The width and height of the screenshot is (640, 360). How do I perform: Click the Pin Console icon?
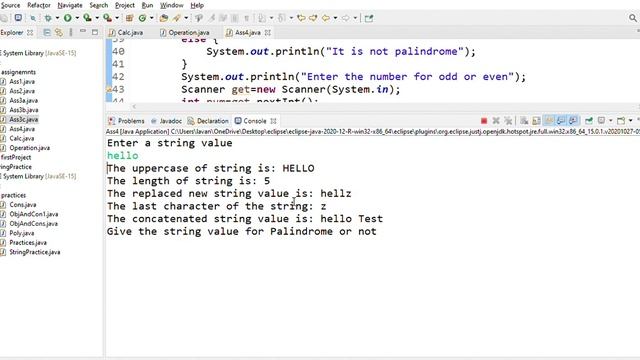pyautogui.click(x=589, y=121)
